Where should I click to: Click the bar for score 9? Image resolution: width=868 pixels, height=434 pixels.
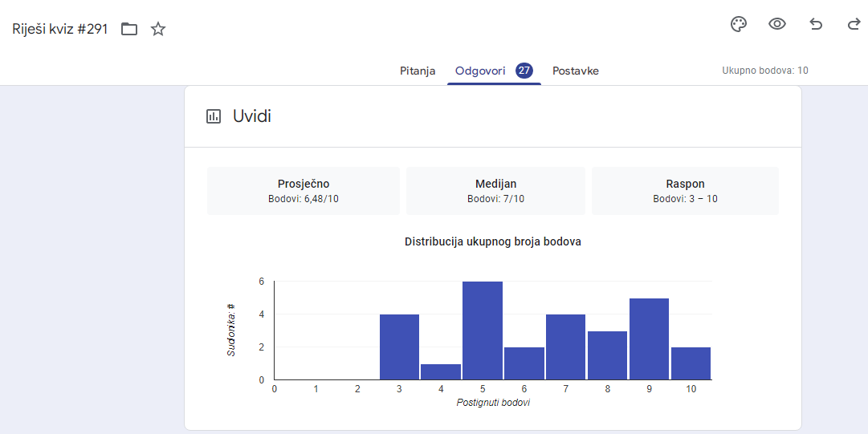point(650,339)
